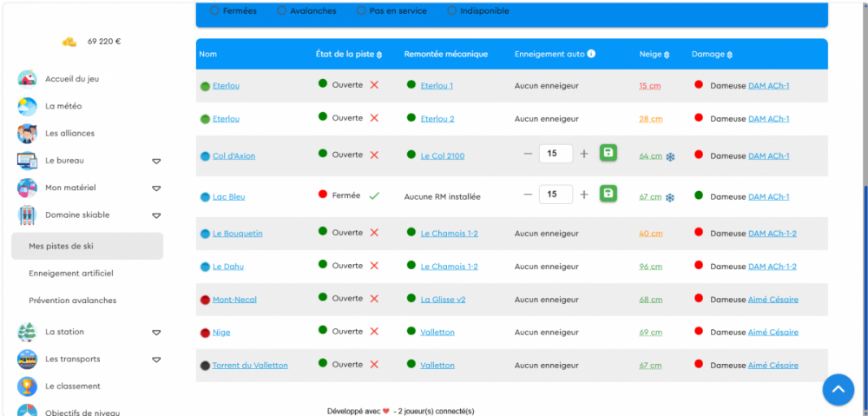Open the Torrent du Valletton piste link
The image size is (868, 416).
(x=250, y=365)
